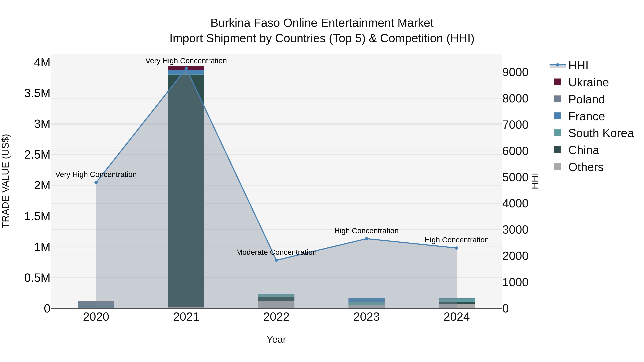The height and width of the screenshot is (362, 644).
Task: Toggle the France legend entry
Action: [579, 116]
